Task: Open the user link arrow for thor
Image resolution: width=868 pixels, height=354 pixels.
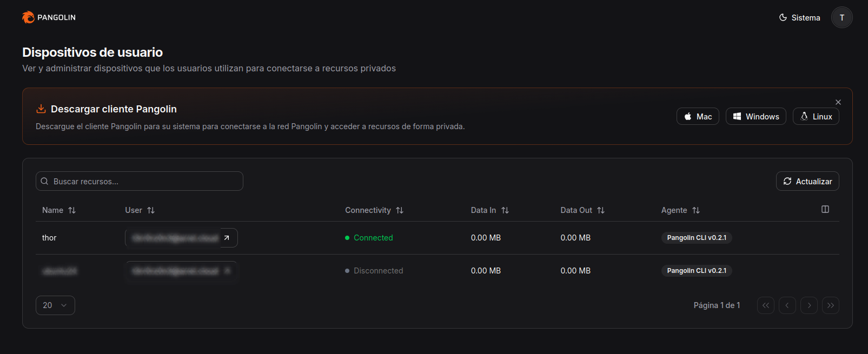Action: 227,238
